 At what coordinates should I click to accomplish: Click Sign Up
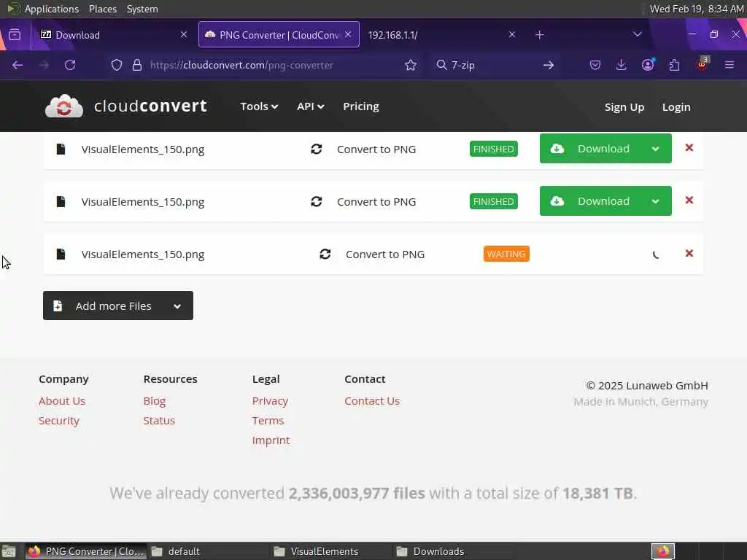pos(624,107)
